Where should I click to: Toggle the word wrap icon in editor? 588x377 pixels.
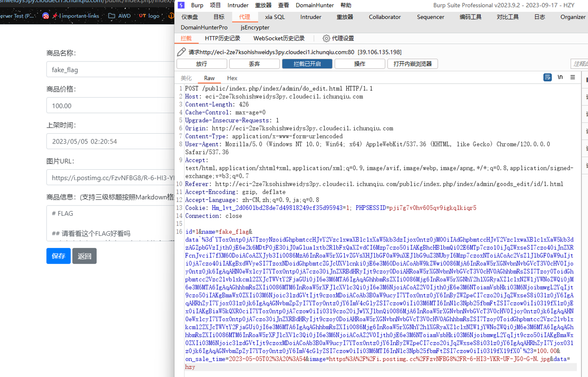pyautogui.click(x=547, y=77)
